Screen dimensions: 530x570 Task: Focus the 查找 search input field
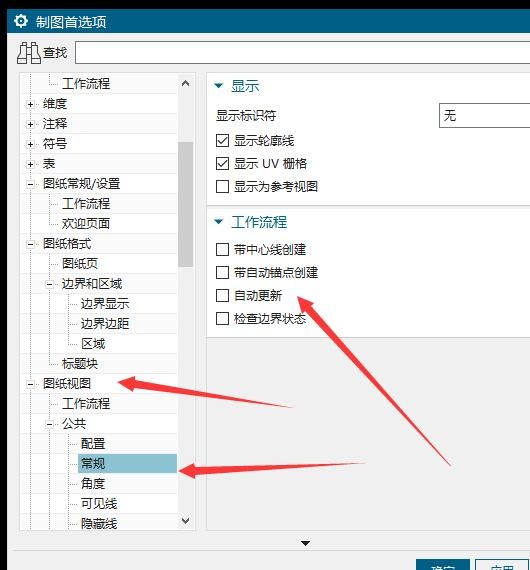coord(302,53)
